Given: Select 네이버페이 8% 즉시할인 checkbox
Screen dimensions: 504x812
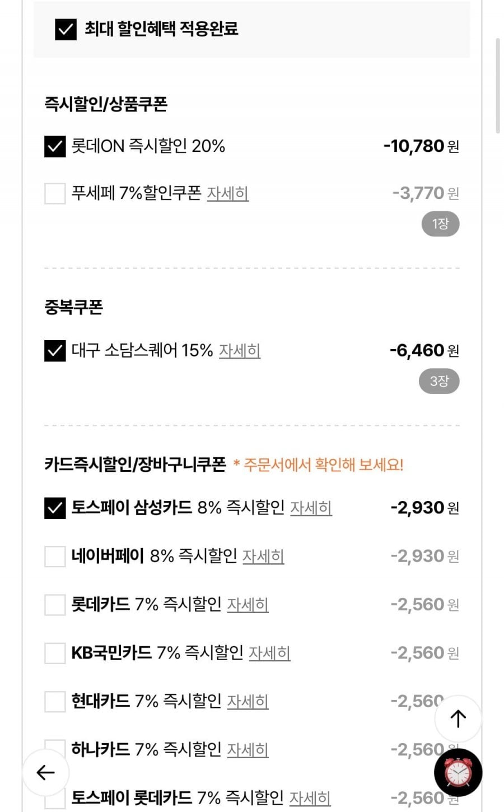Looking at the screenshot, I should tap(55, 556).
